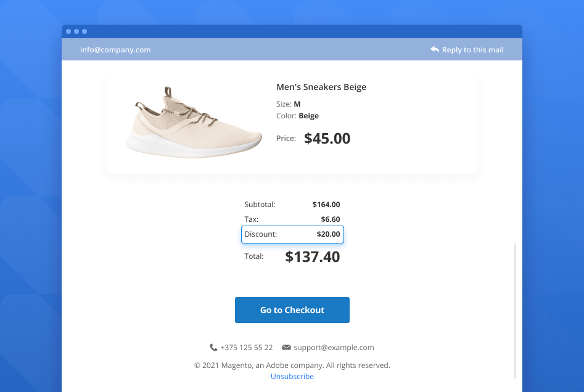Select the highlighted Discount row

pyautogui.click(x=292, y=234)
